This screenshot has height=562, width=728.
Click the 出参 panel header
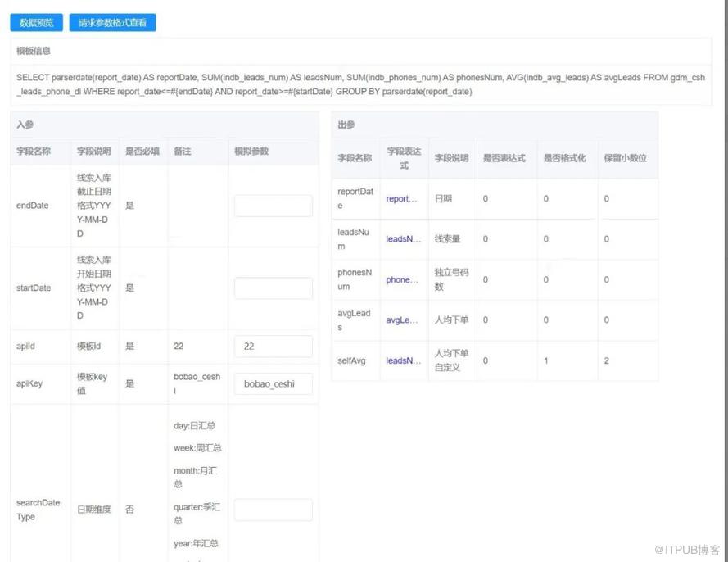pos(346,125)
